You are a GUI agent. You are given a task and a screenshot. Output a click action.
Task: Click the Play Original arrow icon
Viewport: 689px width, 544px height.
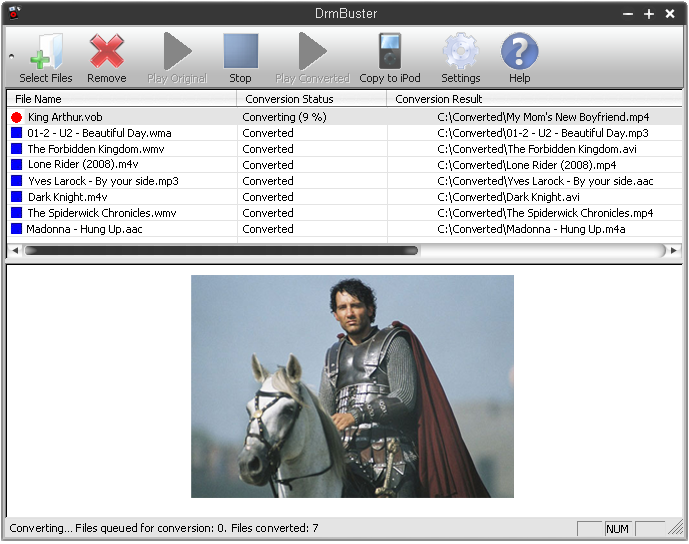[x=177, y=51]
